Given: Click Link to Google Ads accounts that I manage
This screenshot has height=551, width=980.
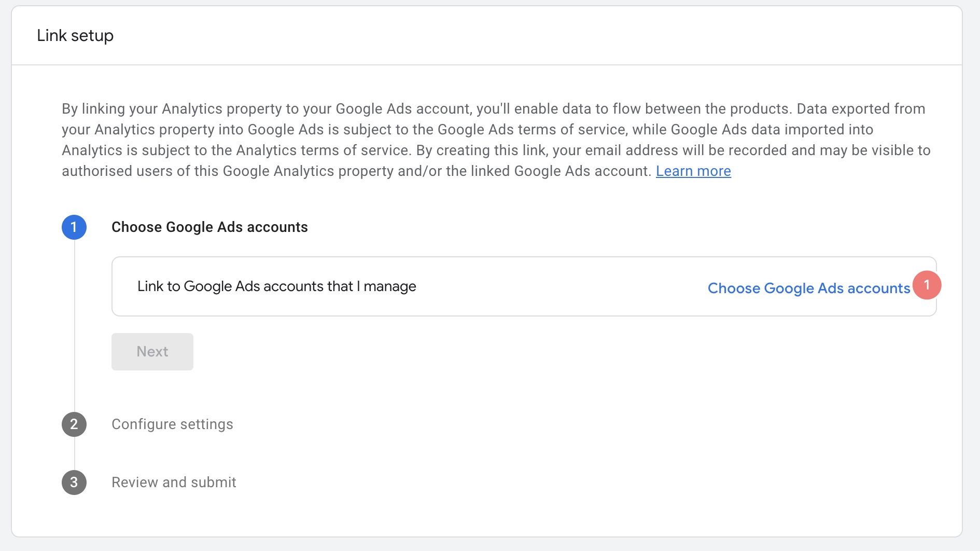Looking at the screenshot, I should pyautogui.click(x=277, y=286).
